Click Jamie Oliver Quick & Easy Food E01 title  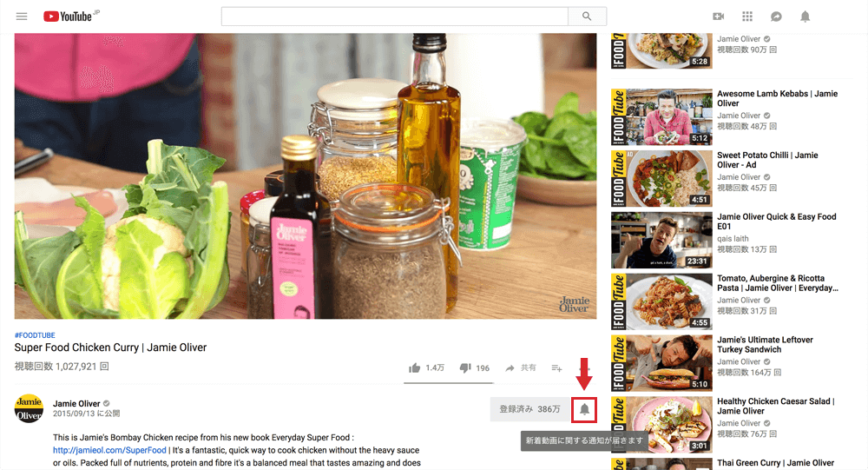(776, 222)
